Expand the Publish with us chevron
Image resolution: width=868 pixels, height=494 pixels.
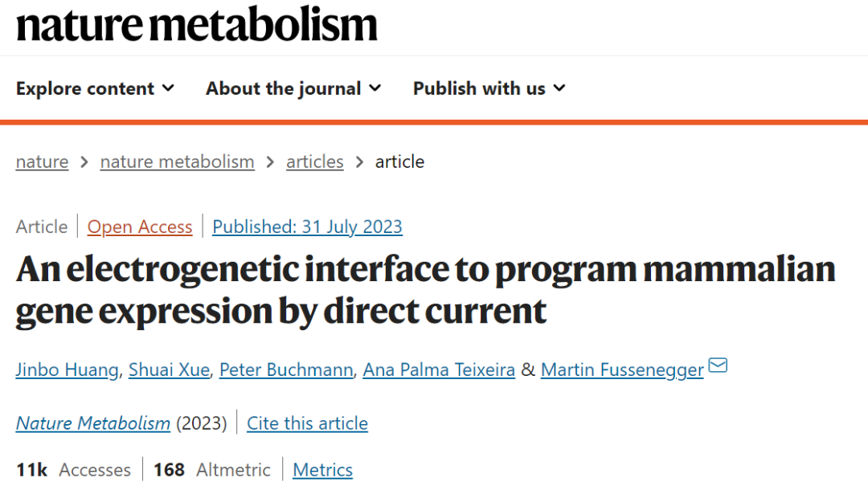(x=559, y=88)
